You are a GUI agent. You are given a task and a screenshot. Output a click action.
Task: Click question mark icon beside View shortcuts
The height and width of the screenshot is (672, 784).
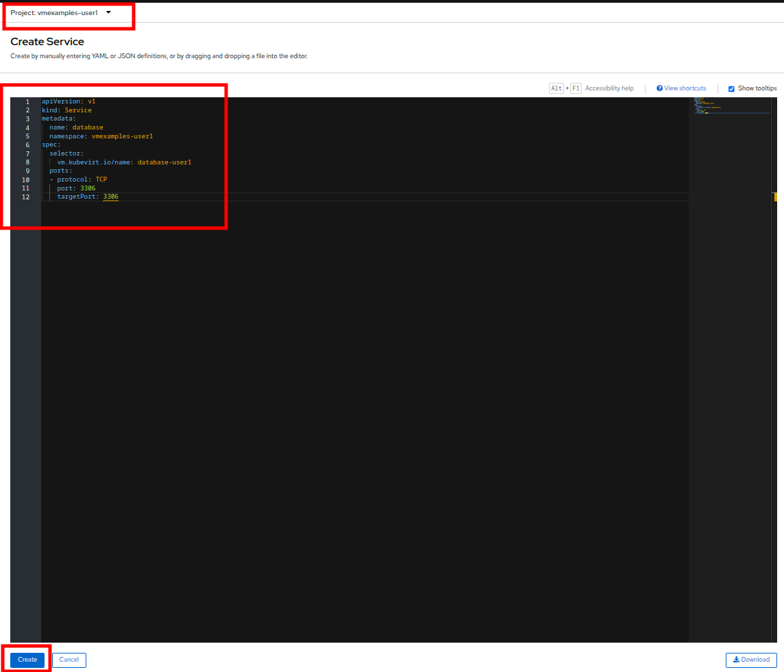[x=659, y=88]
